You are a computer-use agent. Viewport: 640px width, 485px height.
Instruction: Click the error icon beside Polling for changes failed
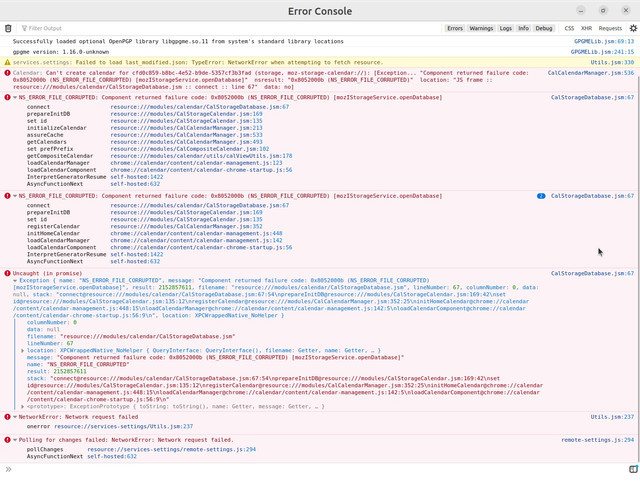tap(7, 440)
